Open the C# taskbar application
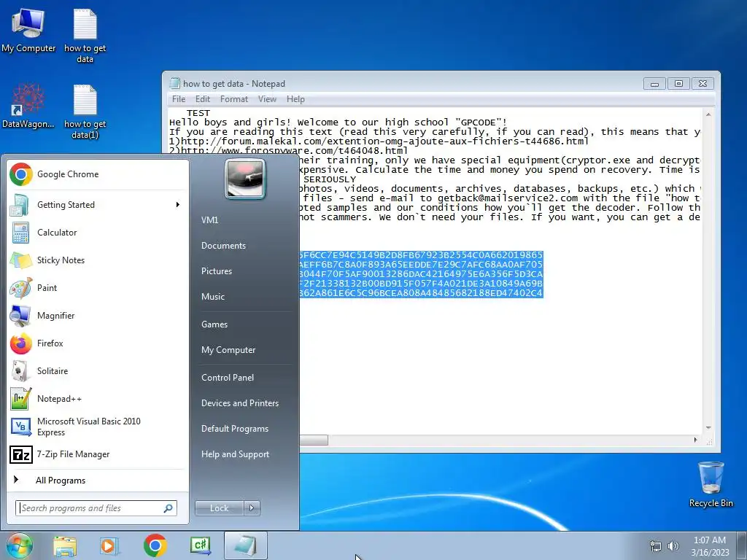Viewport: 747px width, 560px height. [x=200, y=545]
